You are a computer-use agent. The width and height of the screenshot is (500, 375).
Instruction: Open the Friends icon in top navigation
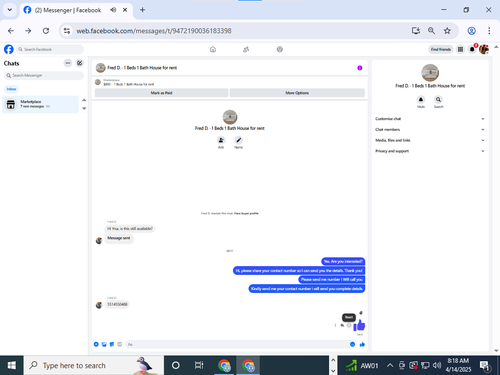coord(246,49)
